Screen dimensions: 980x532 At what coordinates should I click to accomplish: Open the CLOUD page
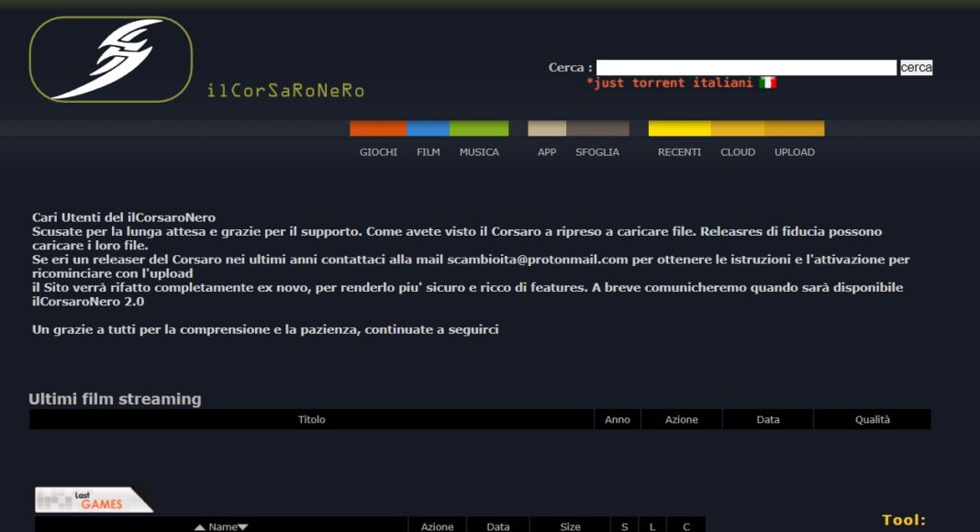(738, 151)
